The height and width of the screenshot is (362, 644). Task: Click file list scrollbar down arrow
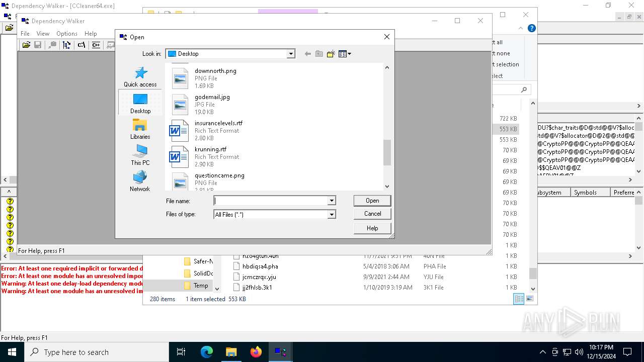(387, 187)
